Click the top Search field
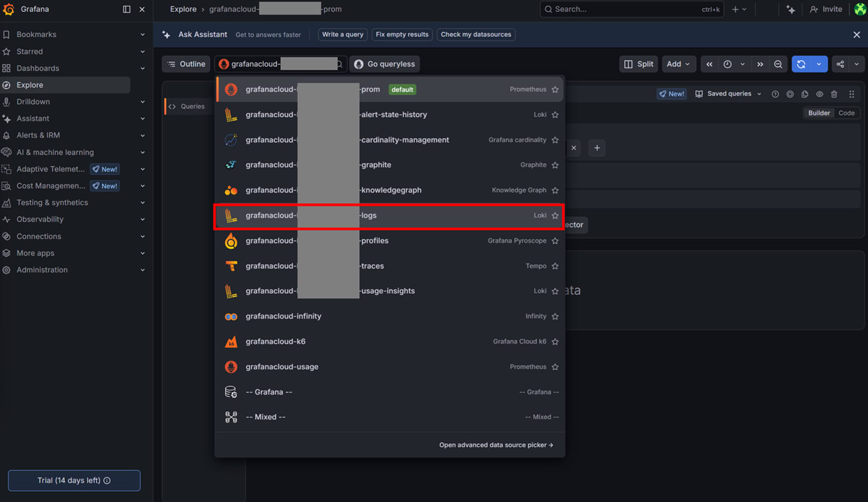 (632, 9)
